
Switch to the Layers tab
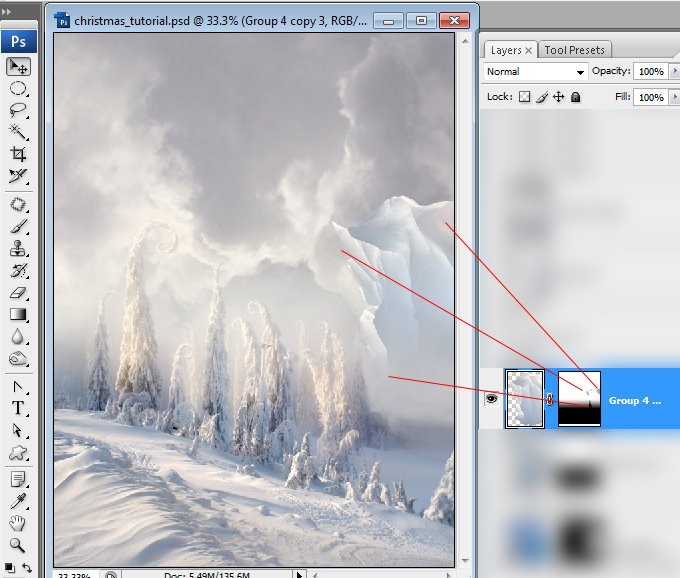pyautogui.click(x=510, y=50)
